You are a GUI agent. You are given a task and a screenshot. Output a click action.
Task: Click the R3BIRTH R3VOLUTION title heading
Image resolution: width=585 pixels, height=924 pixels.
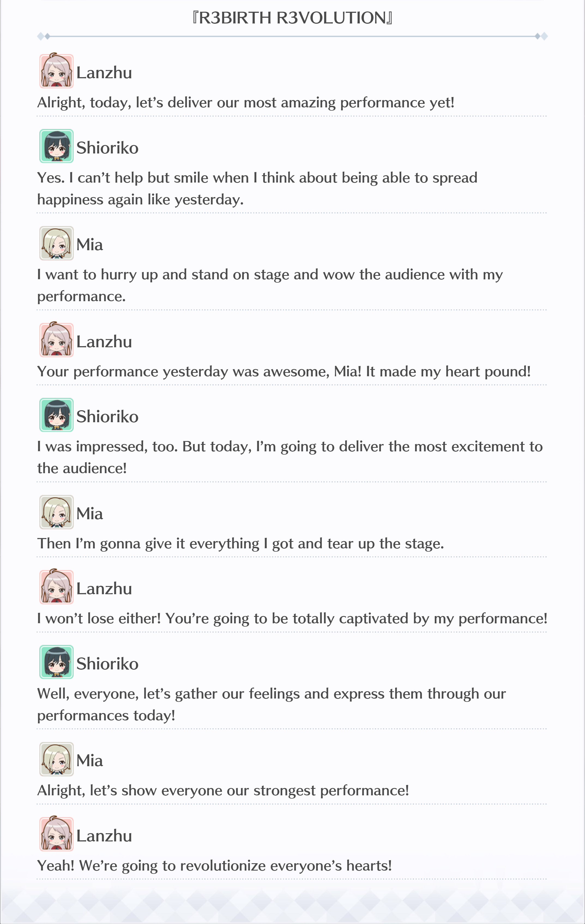tap(292, 18)
